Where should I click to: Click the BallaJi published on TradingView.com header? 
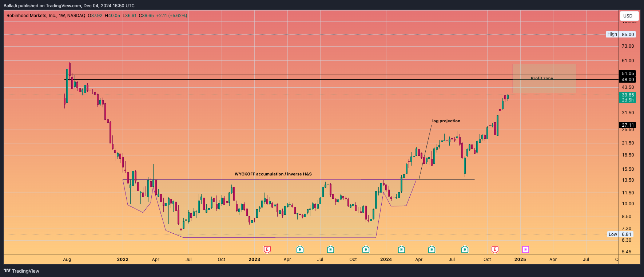click(69, 6)
